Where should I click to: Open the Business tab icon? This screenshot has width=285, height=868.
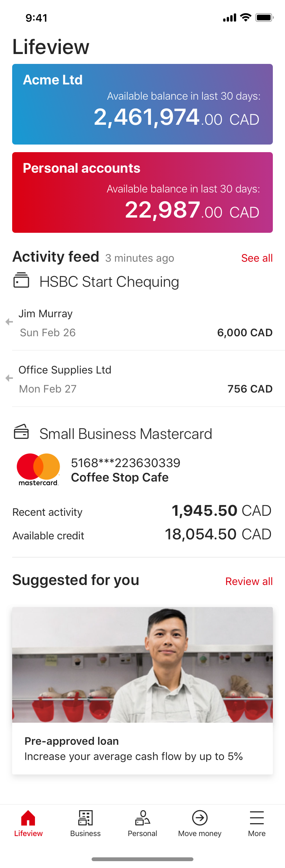point(85,817)
